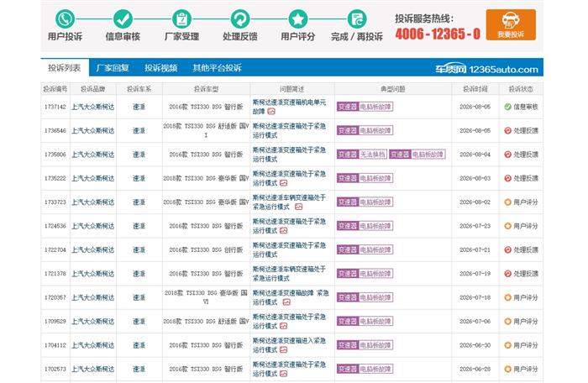Open image icon in complaint 1737142 description
588x383 pixels.
point(271,112)
